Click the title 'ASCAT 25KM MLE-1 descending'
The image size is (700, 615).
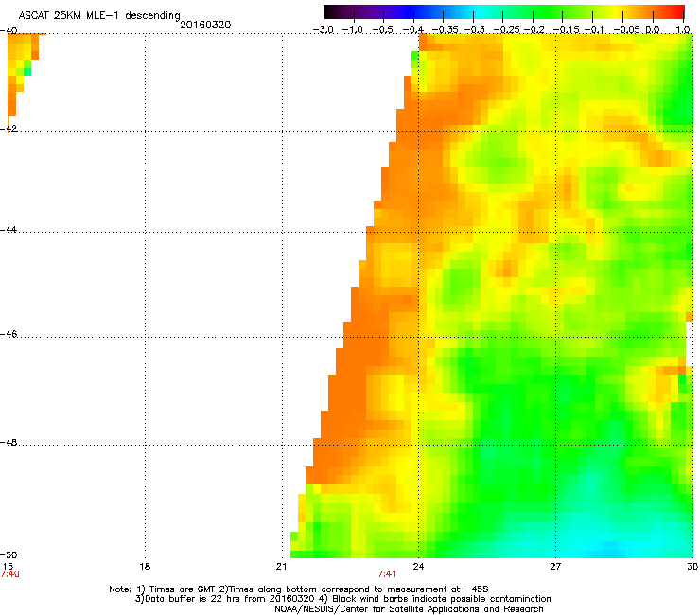click(x=99, y=16)
